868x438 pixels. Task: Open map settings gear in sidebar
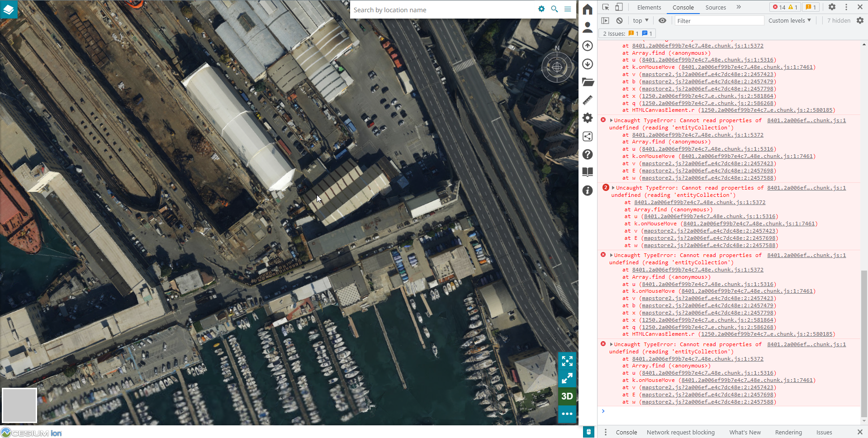(x=588, y=118)
